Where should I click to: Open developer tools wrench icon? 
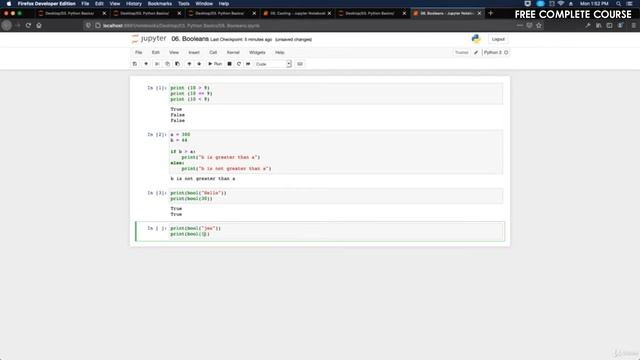coord(588,25)
